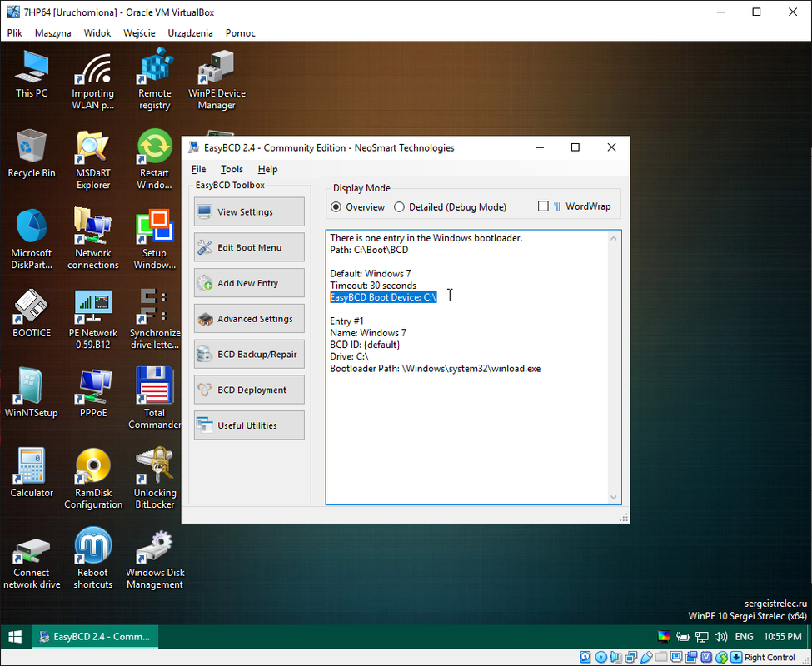Click the battery/power tray icon
This screenshot has width=812, height=666.
coord(683,637)
